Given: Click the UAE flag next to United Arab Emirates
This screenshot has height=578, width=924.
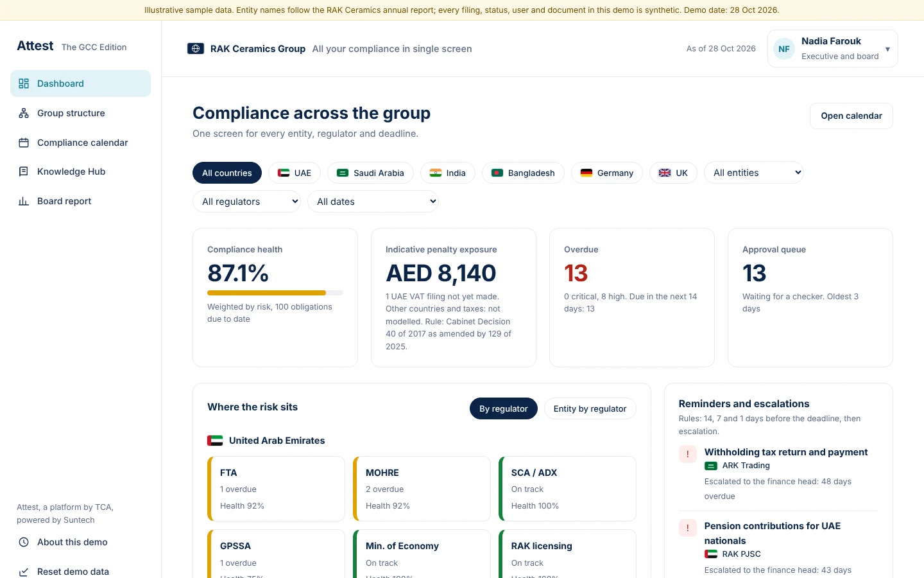Looking at the screenshot, I should [x=215, y=441].
